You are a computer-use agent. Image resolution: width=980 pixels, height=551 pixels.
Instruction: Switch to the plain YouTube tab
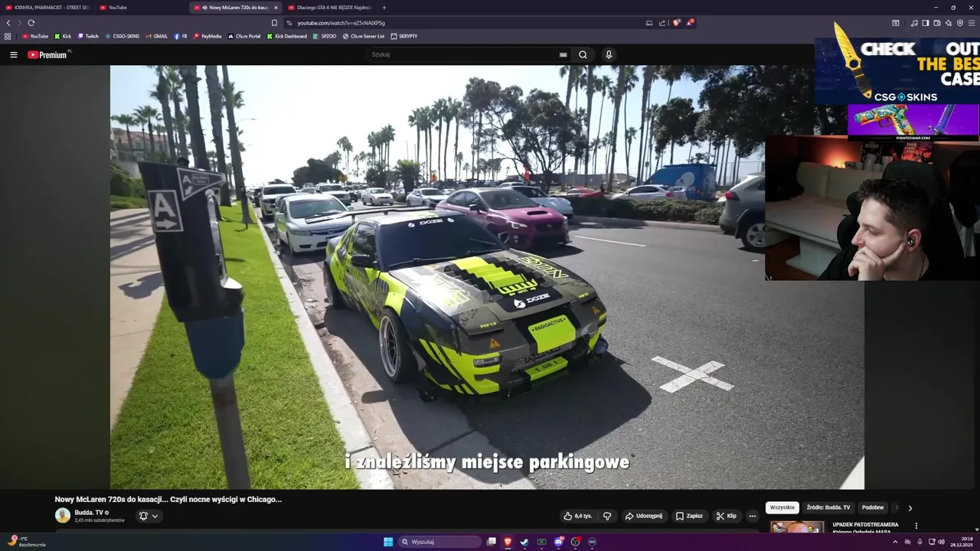pyautogui.click(x=139, y=8)
